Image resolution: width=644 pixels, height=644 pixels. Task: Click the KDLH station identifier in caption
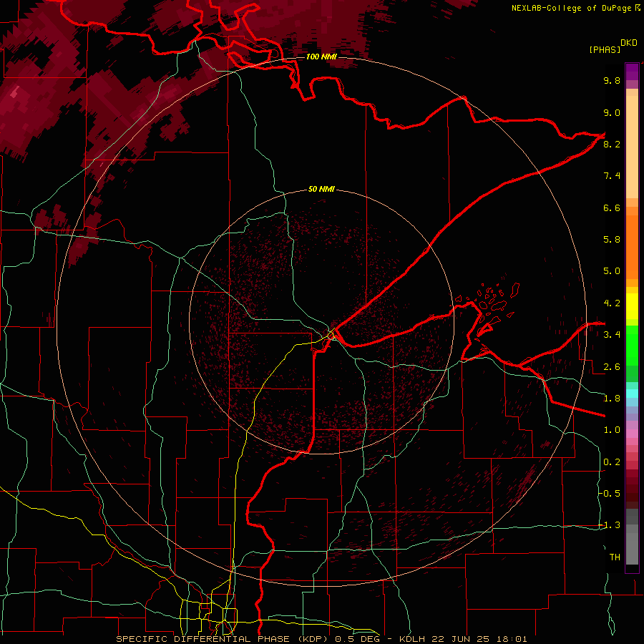pos(412,639)
